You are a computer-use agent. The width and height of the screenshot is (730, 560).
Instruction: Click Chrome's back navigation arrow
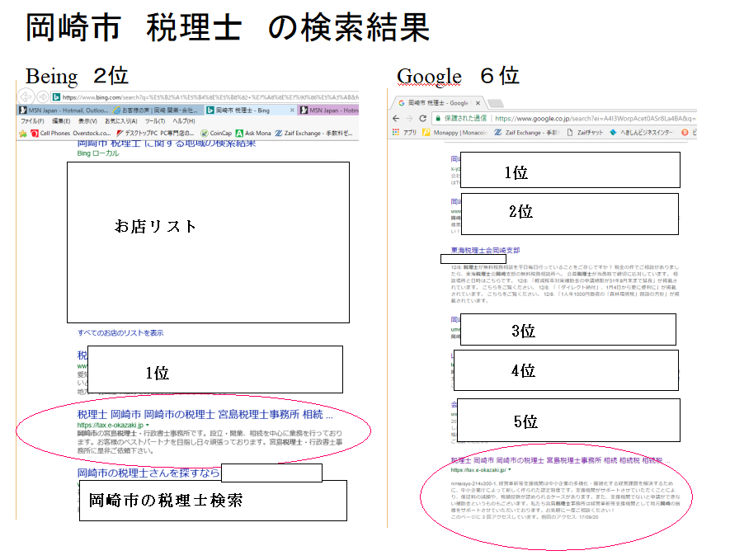coord(396,118)
